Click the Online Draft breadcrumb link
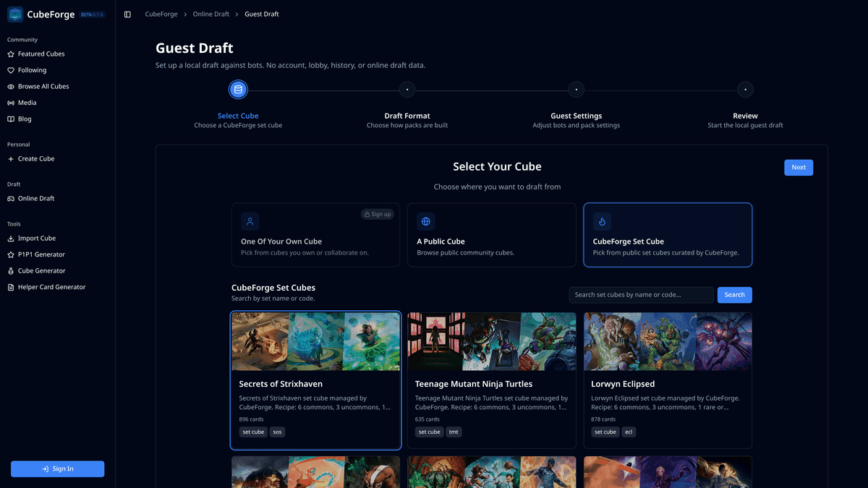Image resolution: width=868 pixels, height=488 pixels. 211,14
